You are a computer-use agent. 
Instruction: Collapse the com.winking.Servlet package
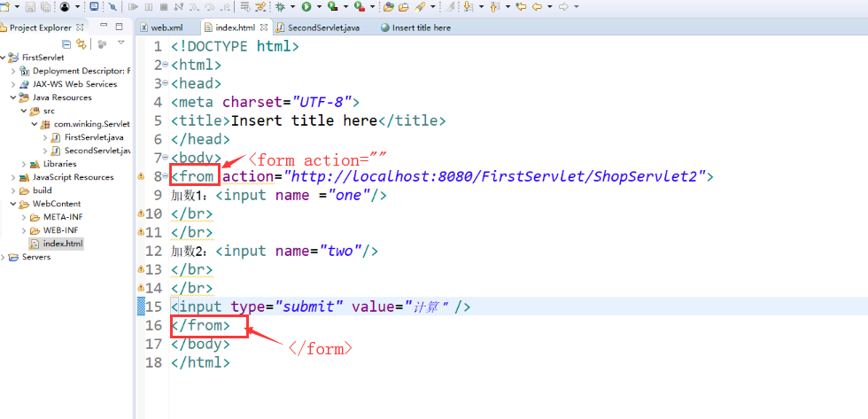[x=35, y=124]
